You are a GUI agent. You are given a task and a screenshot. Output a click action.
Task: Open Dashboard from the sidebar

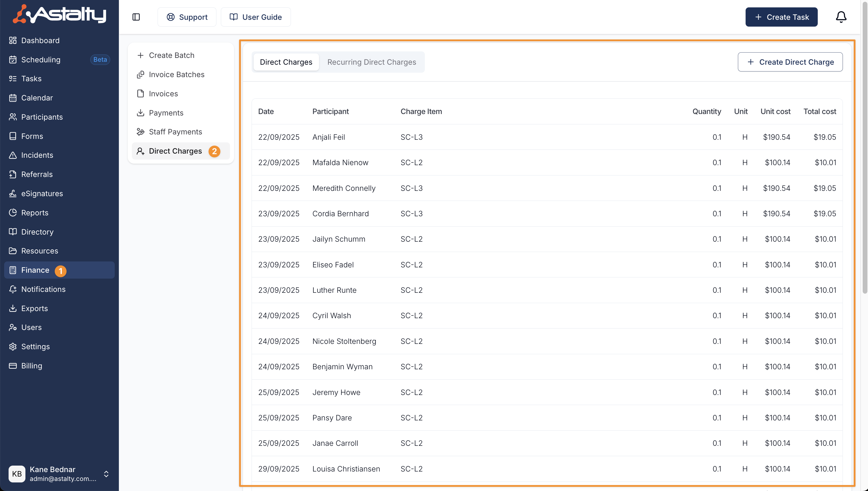click(x=40, y=40)
